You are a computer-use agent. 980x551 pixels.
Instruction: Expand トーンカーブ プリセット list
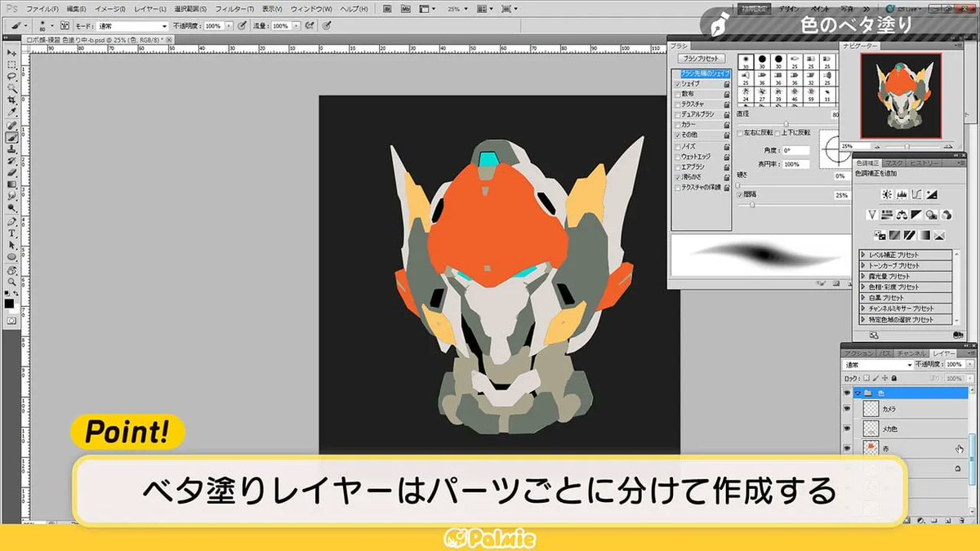864,266
